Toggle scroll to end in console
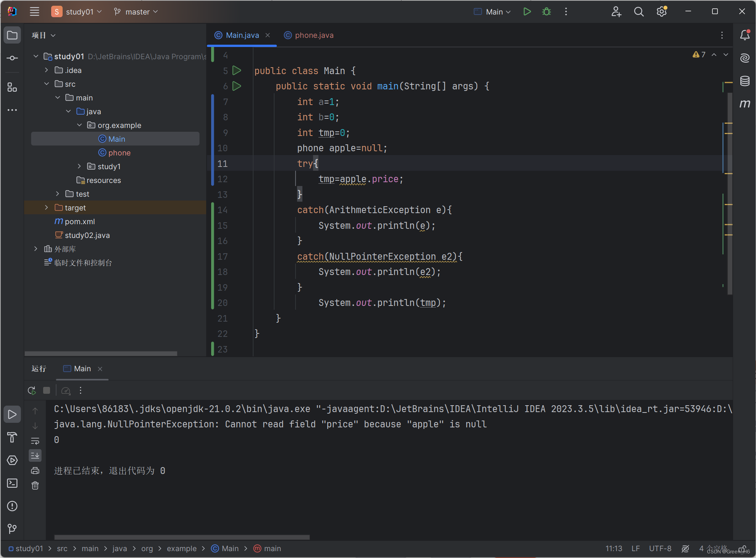 pos(35,455)
